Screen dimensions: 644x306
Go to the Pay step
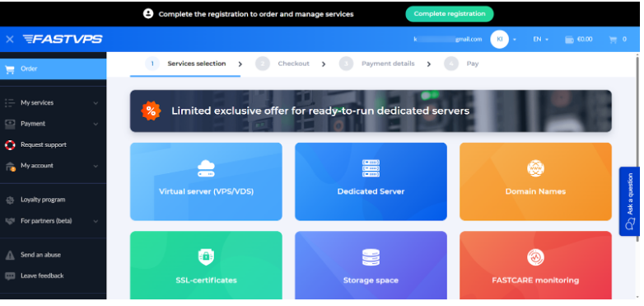tap(461, 64)
